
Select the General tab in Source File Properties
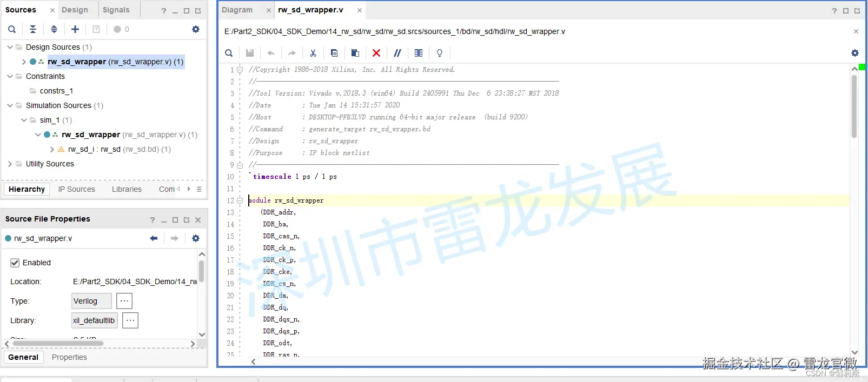pos(23,357)
